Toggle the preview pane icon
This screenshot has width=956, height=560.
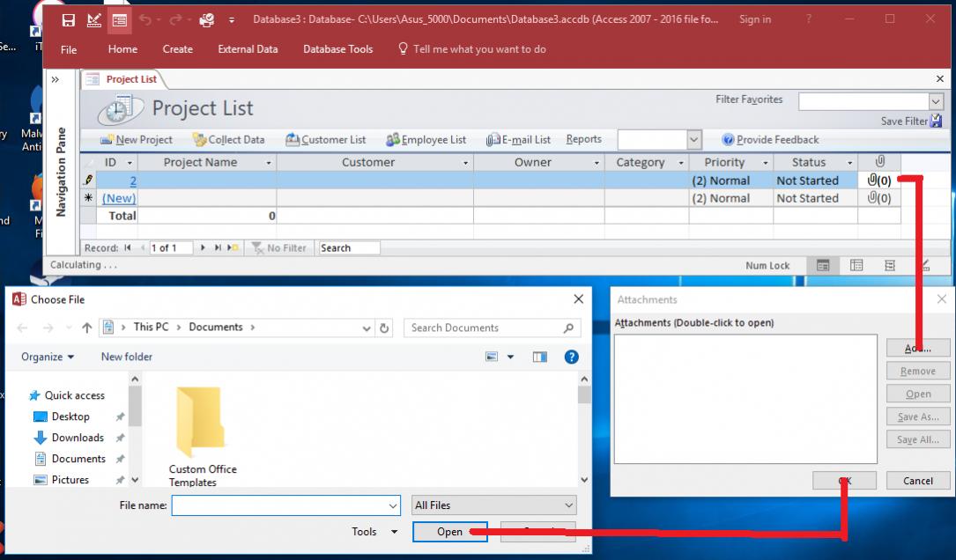click(539, 357)
